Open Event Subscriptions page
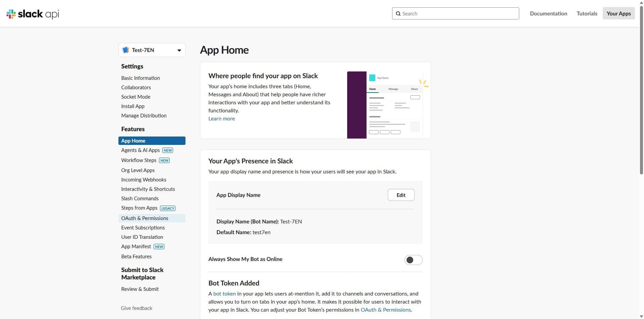 point(143,227)
